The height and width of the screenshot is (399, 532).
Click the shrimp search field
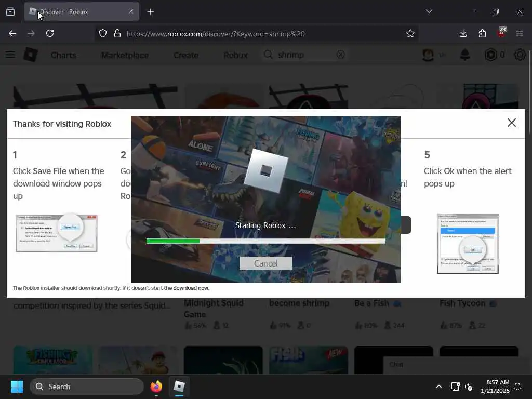(x=304, y=55)
